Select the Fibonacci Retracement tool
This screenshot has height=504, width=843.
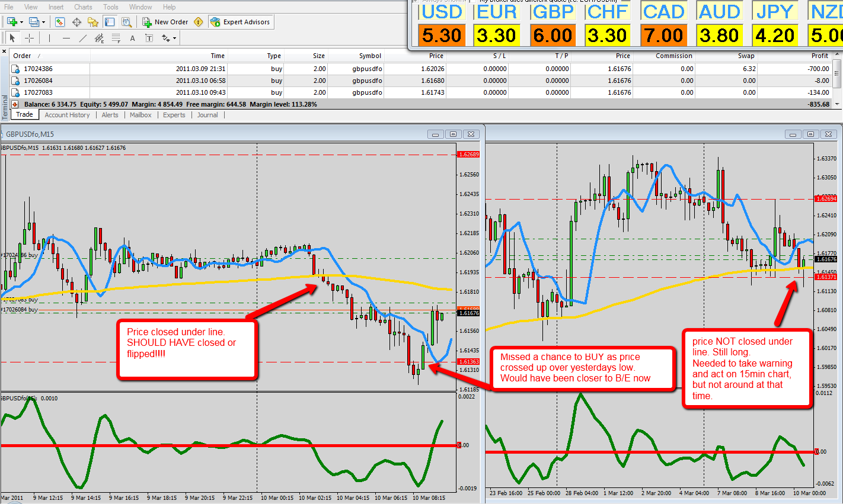pos(116,38)
